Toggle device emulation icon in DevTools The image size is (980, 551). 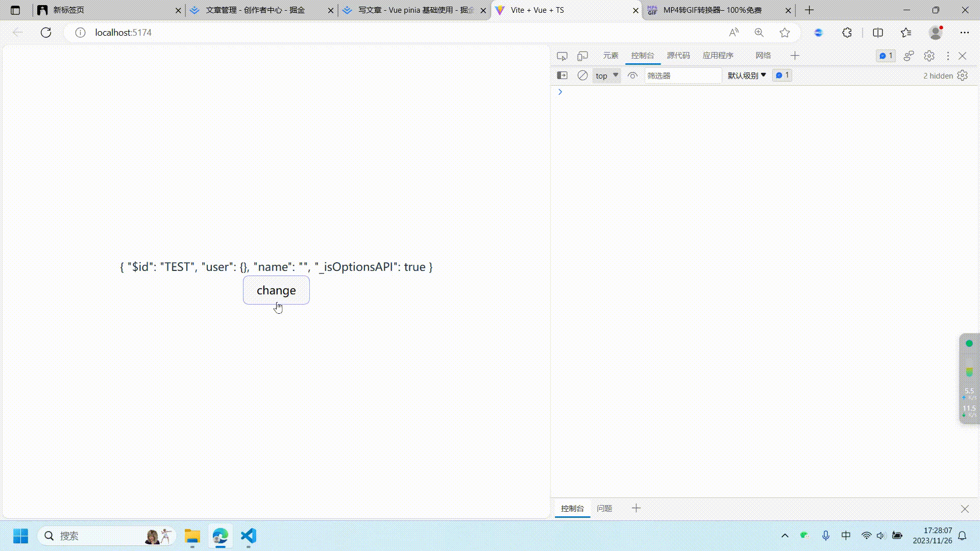[x=582, y=56]
